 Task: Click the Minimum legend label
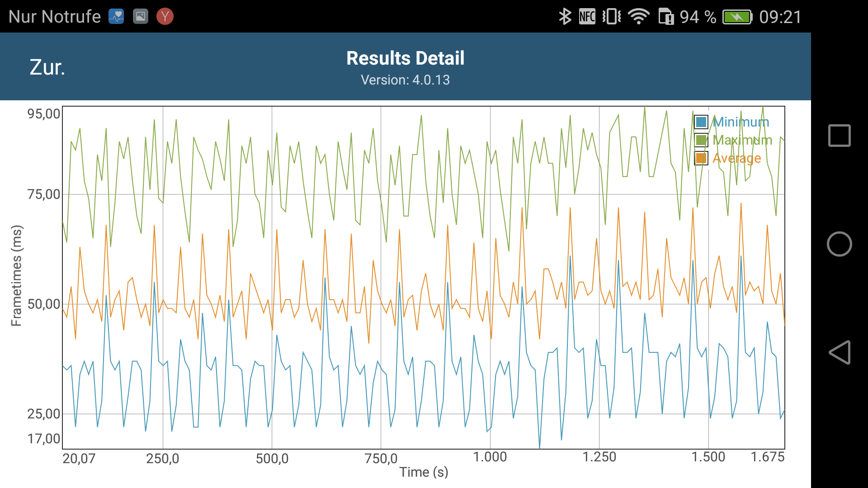tap(741, 122)
